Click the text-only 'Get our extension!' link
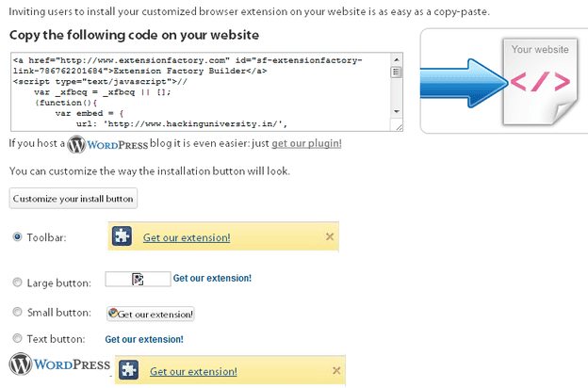 (143, 339)
